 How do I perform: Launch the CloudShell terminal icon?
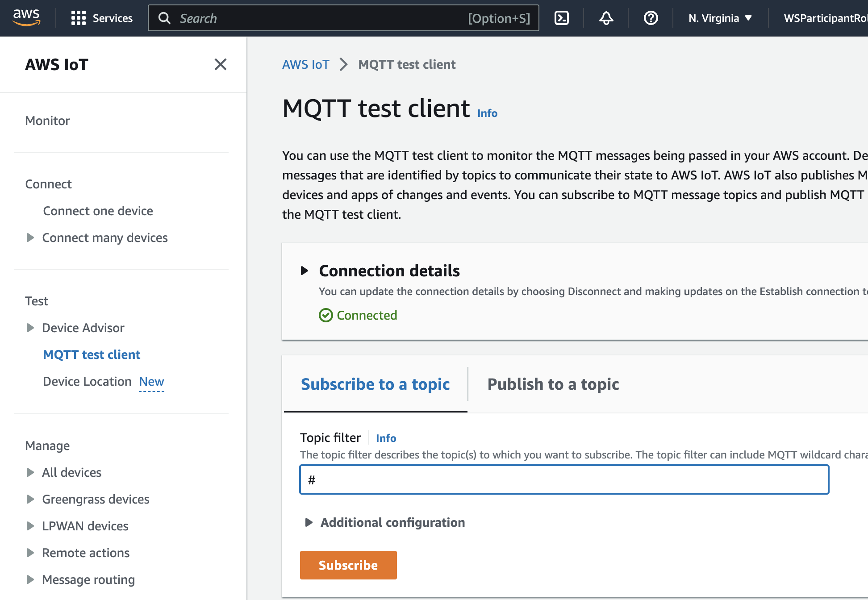[x=561, y=18]
